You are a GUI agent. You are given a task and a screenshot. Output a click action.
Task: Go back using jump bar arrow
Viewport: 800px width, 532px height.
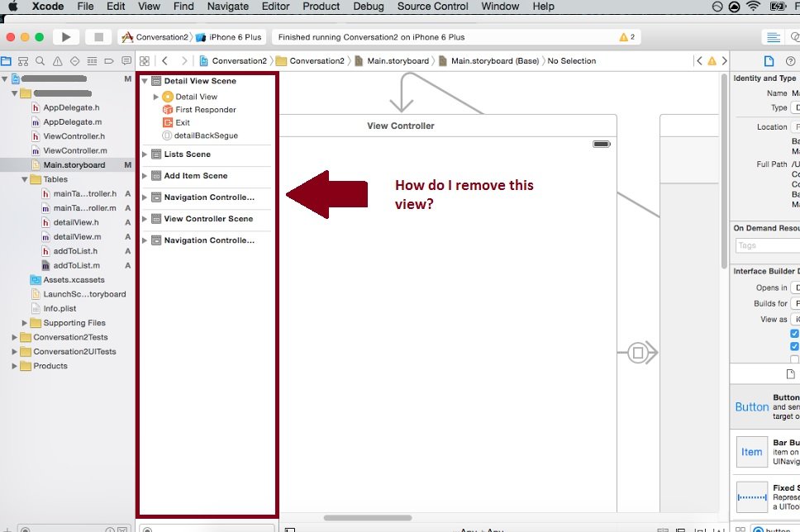tap(165, 61)
